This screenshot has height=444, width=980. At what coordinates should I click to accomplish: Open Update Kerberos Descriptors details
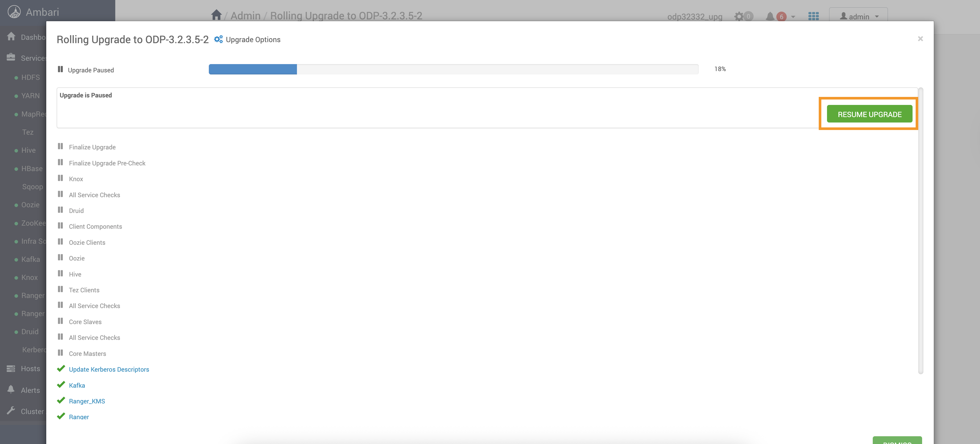pyautogui.click(x=109, y=369)
